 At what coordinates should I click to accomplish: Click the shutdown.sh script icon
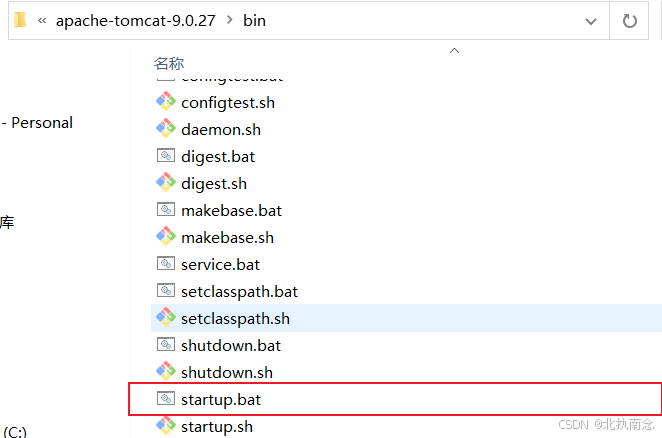166,372
